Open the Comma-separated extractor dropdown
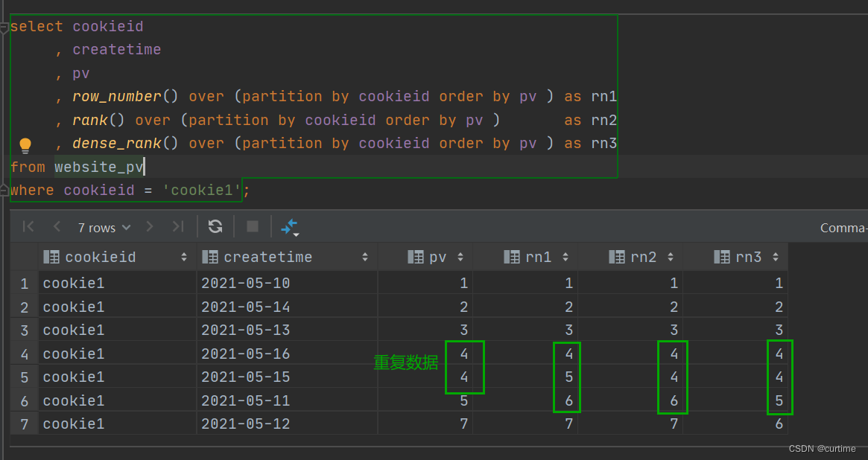 pyautogui.click(x=843, y=228)
